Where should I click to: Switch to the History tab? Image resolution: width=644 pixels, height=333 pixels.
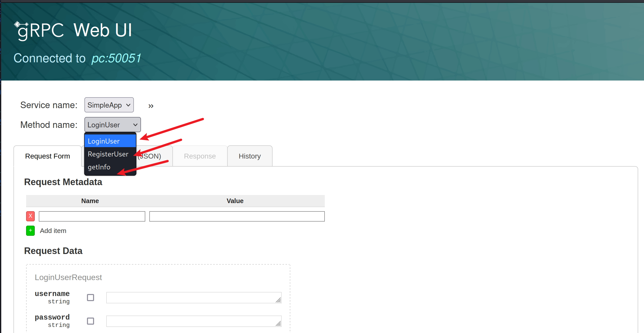pyautogui.click(x=250, y=156)
